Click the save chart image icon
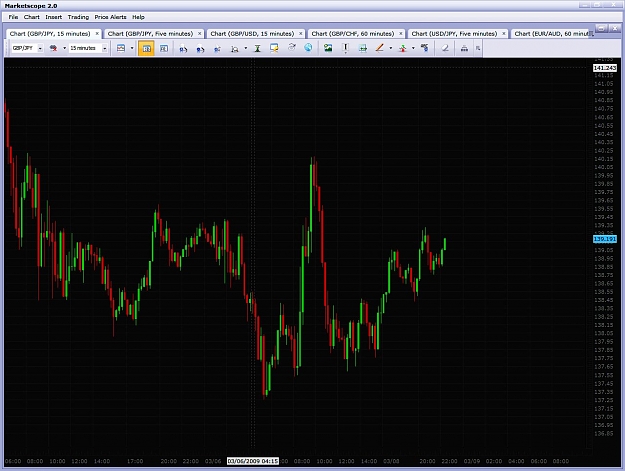The image size is (625, 471). pyautogui.click(x=328, y=48)
